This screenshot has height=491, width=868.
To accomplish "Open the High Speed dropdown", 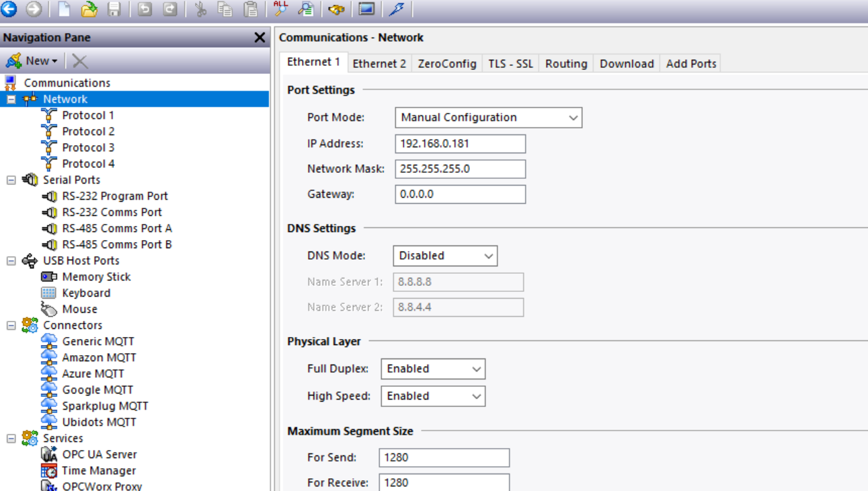I will click(x=433, y=396).
